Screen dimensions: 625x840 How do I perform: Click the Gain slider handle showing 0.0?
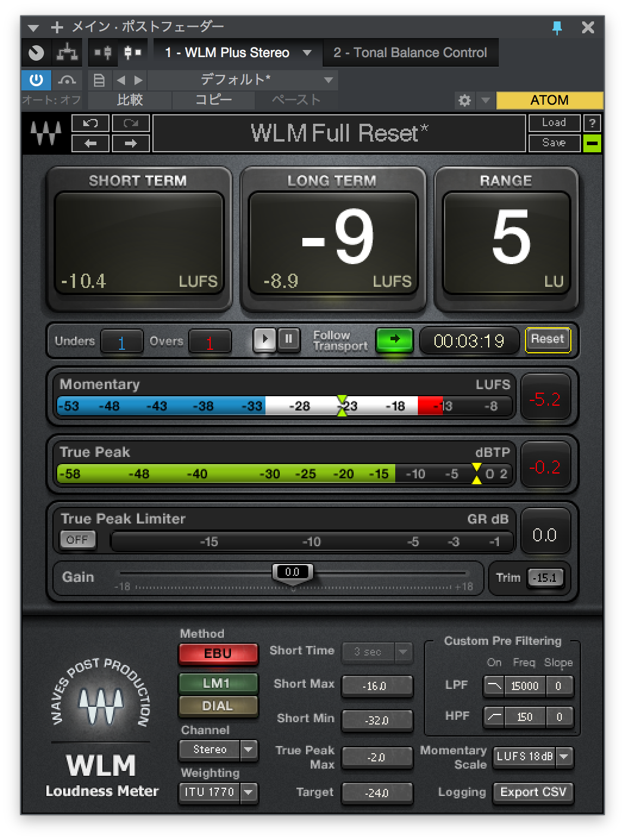292,573
